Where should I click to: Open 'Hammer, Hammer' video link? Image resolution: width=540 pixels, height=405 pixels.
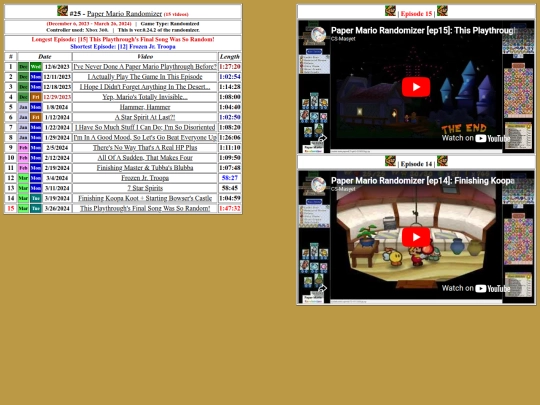145,107
